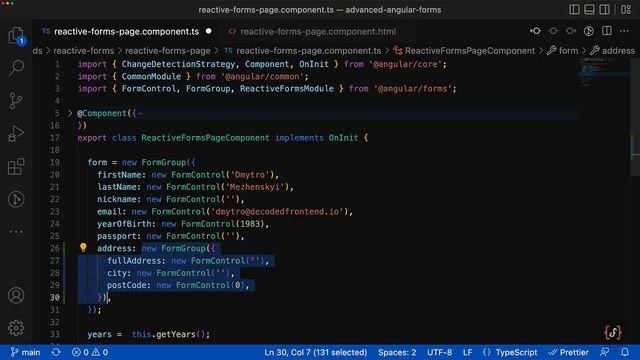Screen dimensions: 640x360
Task: Click line number 17 in gutter
Action: pos(55,138)
